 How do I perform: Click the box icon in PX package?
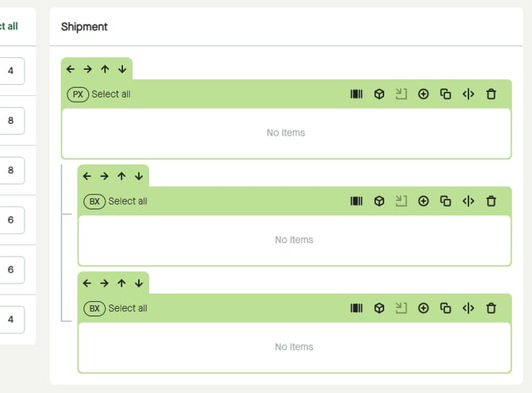tap(380, 94)
